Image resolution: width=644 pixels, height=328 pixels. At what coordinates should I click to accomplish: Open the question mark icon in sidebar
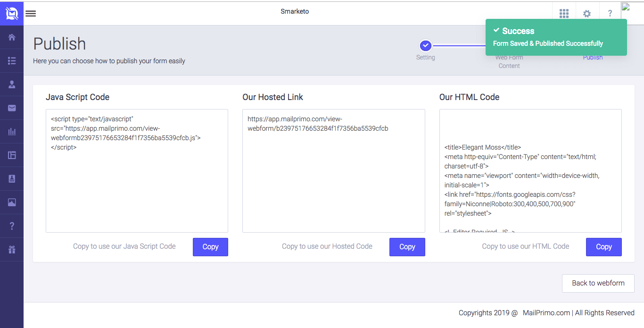coord(12,226)
